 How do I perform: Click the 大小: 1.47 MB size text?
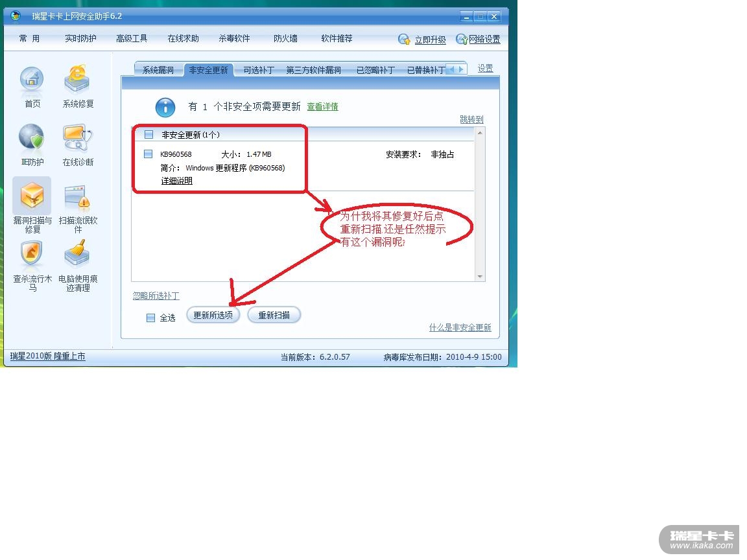point(246,154)
